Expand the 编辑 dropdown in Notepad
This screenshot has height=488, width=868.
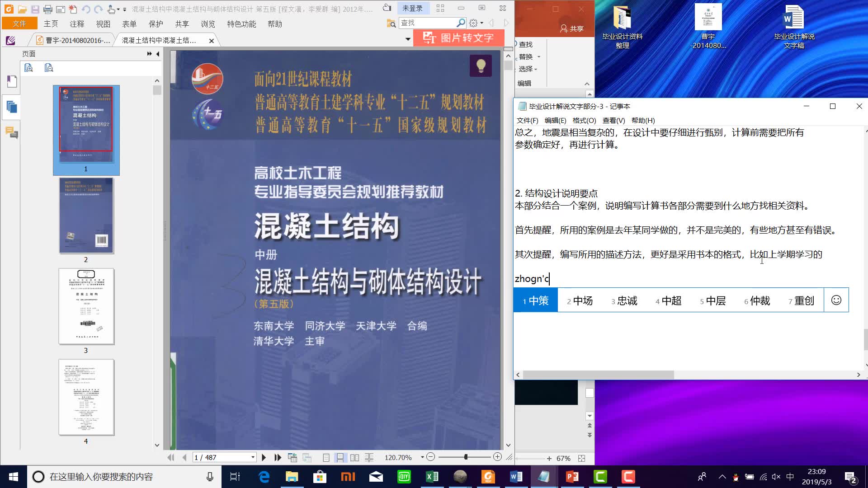pos(554,120)
